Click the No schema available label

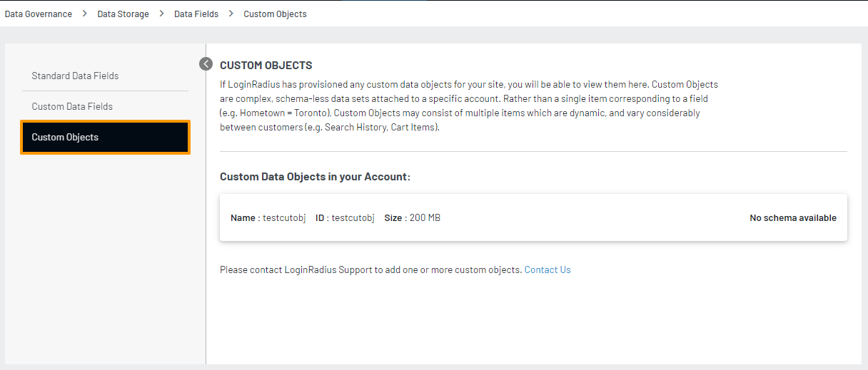792,218
